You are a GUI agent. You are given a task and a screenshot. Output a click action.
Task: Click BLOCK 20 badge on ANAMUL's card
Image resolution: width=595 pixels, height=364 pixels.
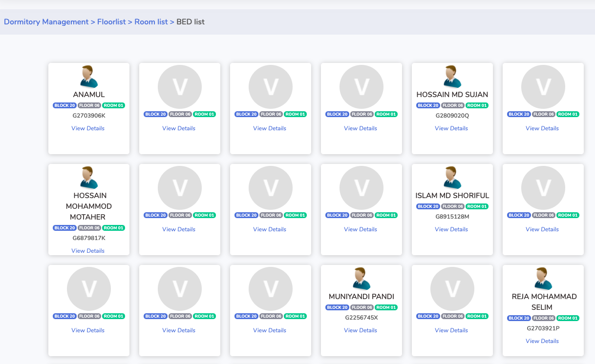(x=64, y=105)
